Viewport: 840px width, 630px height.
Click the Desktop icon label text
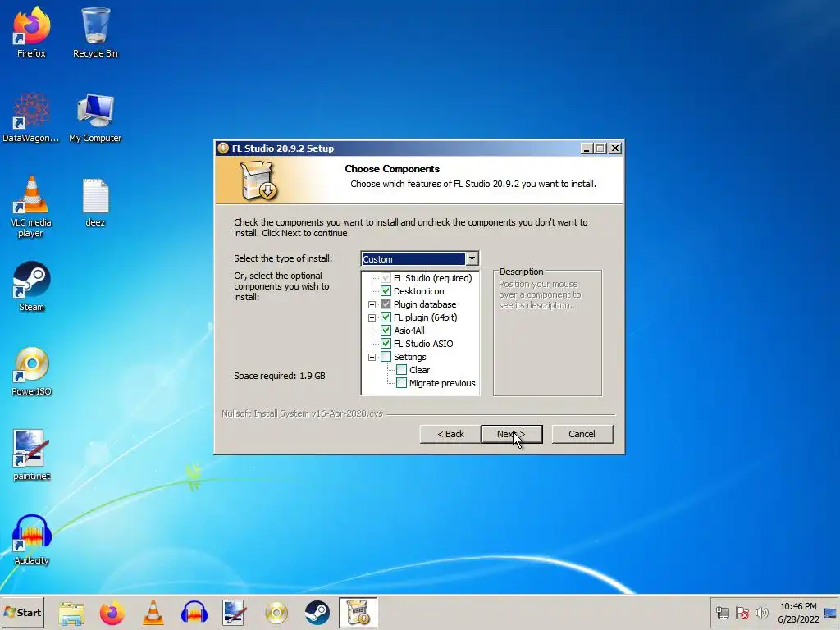[x=418, y=291]
